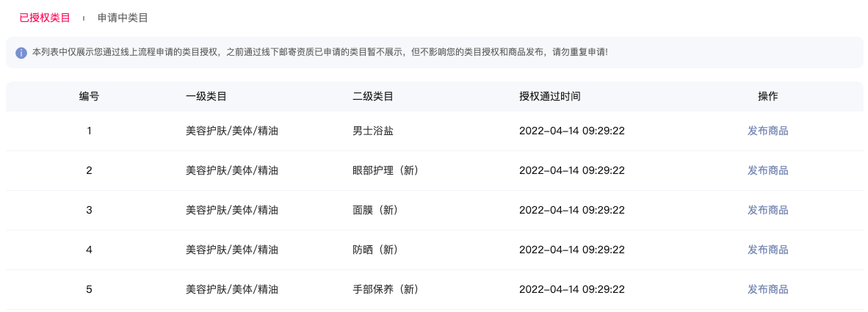The image size is (868, 312).
Task: Click the notice text about 线上流程申请
Action: point(320,53)
